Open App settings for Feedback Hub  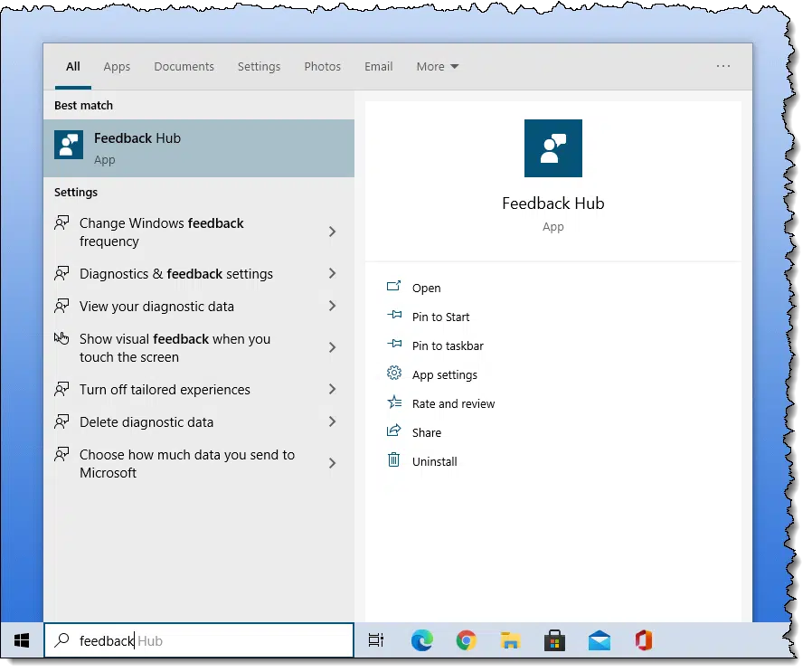[x=445, y=375]
